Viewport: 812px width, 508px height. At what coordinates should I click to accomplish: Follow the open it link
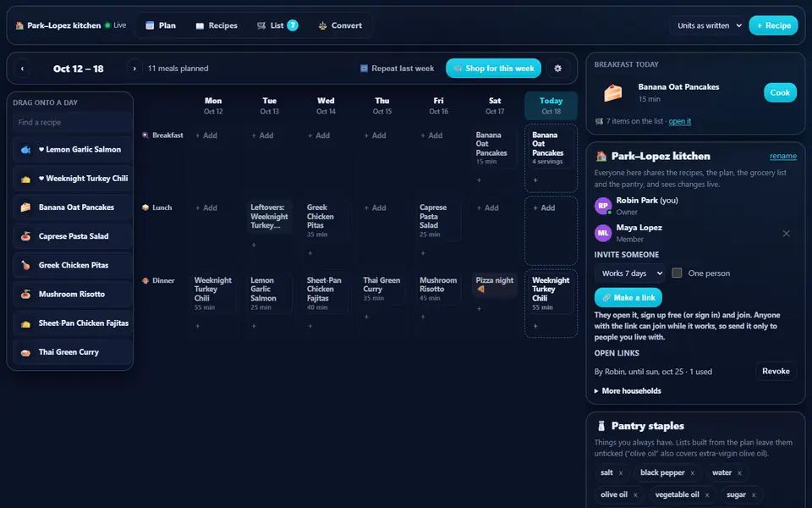coord(679,121)
